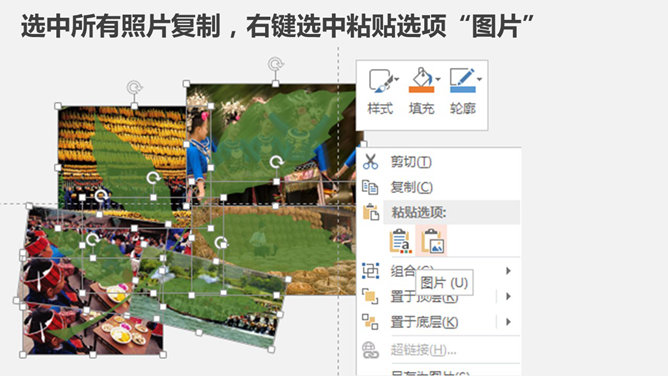Click rotation handle above the dancer photo

point(276,65)
